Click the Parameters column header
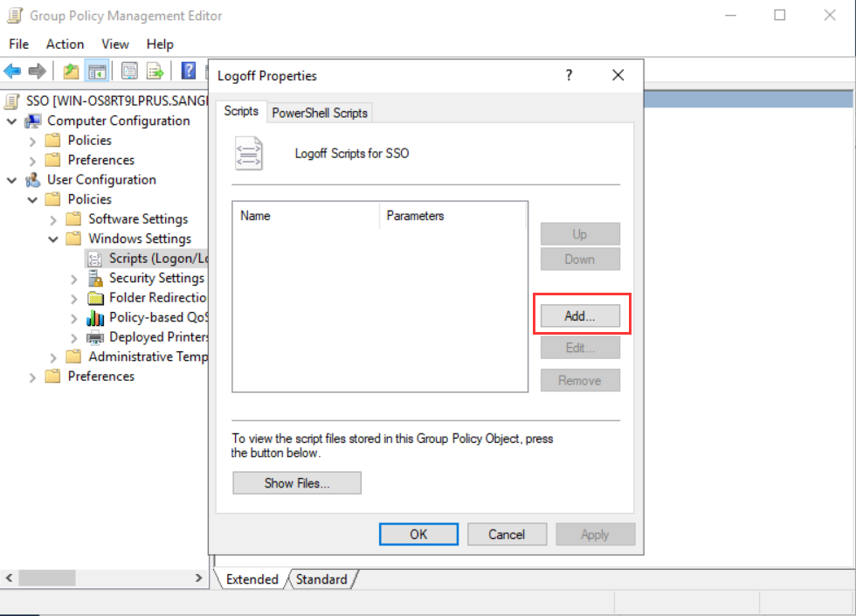The width and height of the screenshot is (856, 616). click(x=452, y=216)
